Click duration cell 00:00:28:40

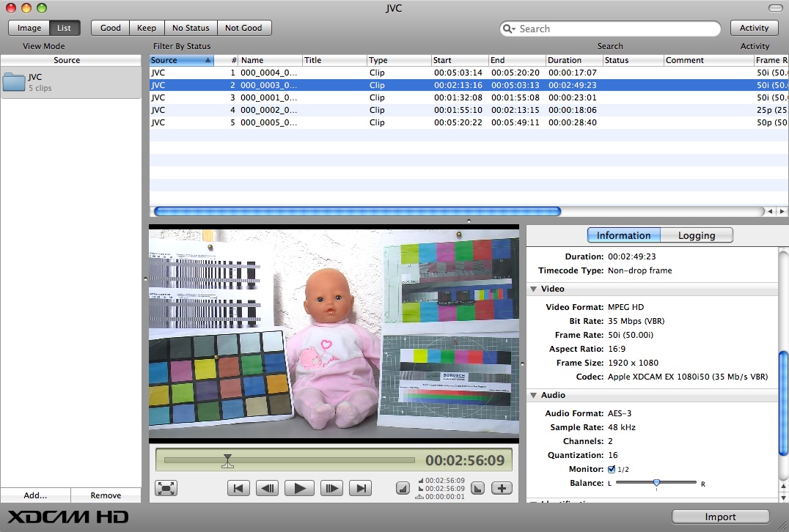pos(573,122)
